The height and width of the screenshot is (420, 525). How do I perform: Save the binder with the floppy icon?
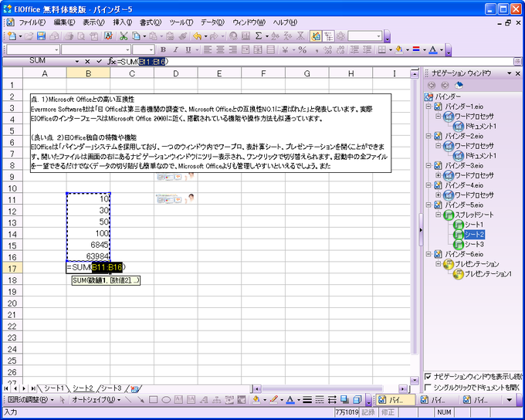[x=41, y=36]
